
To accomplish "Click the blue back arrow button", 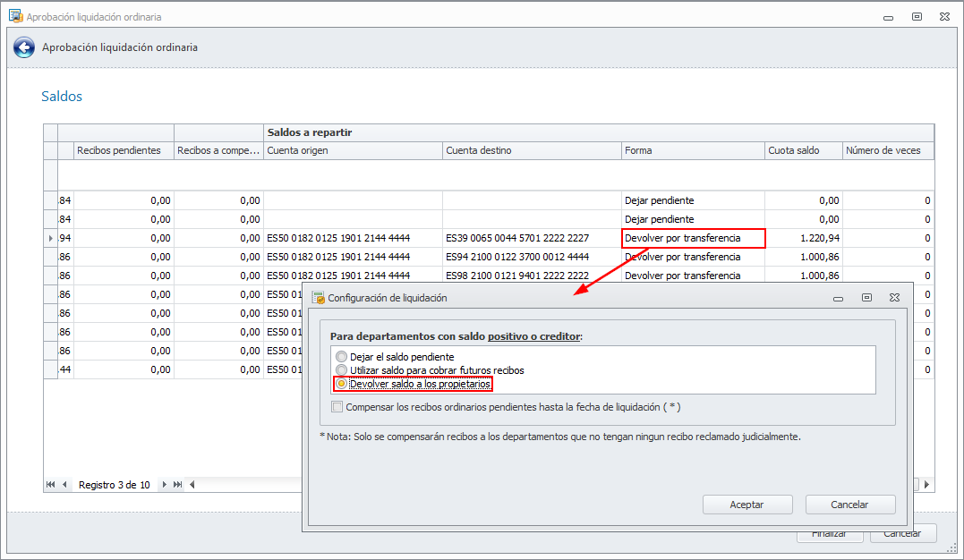I will pyautogui.click(x=24, y=48).
